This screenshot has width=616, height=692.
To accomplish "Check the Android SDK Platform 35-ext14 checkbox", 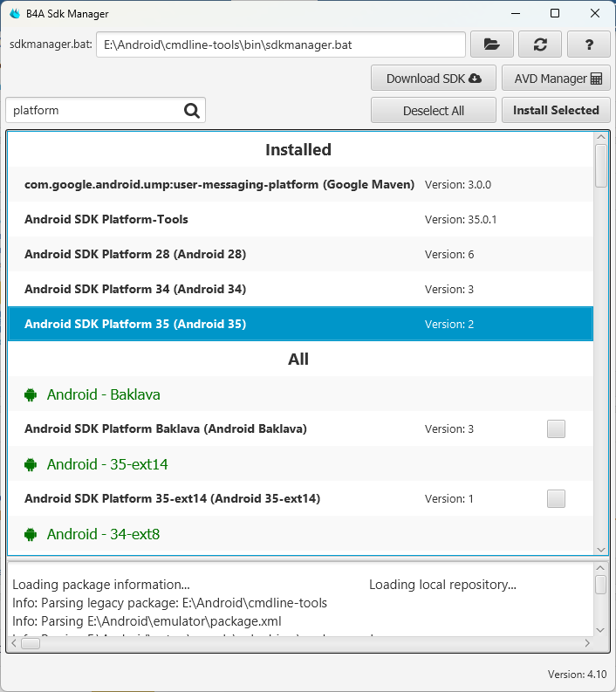I will (556, 498).
